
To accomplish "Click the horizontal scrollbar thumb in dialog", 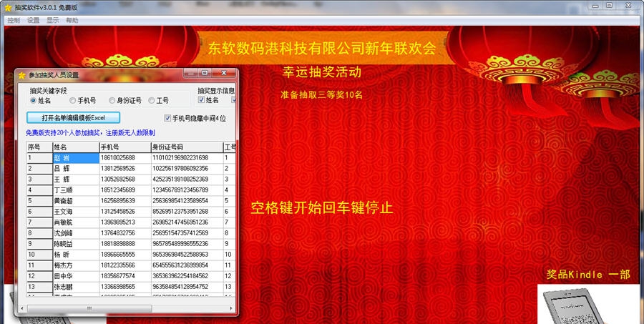I will pyautogui.click(x=89, y=308).
